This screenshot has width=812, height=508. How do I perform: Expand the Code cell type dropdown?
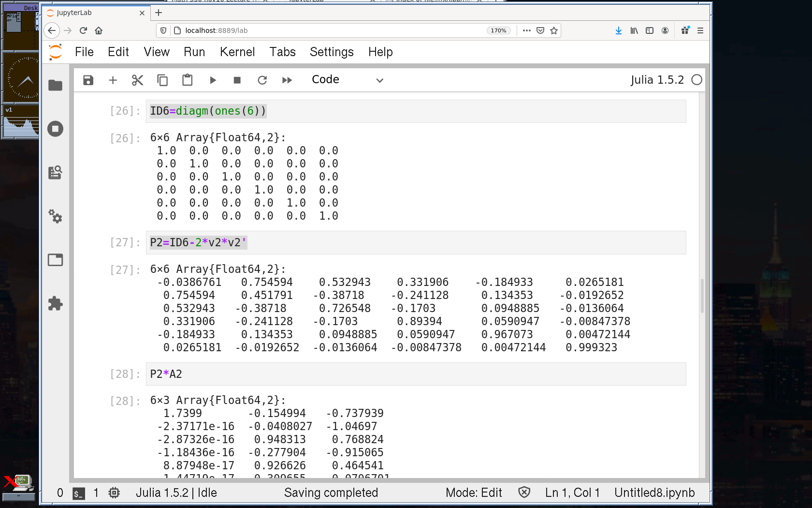[347, 80]
